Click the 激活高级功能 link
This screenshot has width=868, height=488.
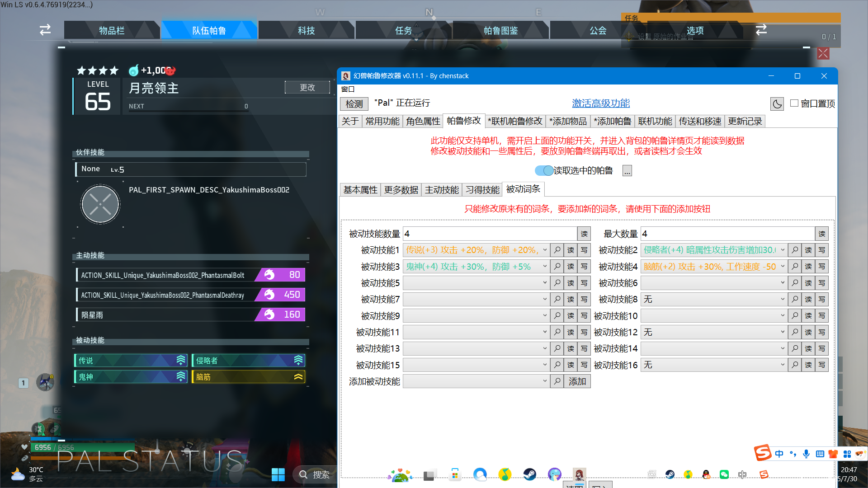tap(600, 103)
